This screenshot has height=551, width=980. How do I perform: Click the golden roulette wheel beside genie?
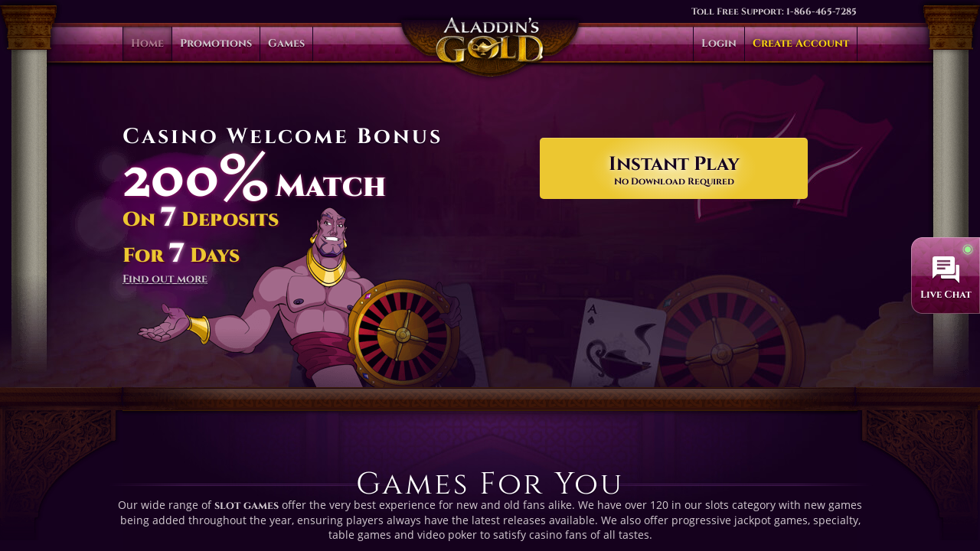point(403,334)
